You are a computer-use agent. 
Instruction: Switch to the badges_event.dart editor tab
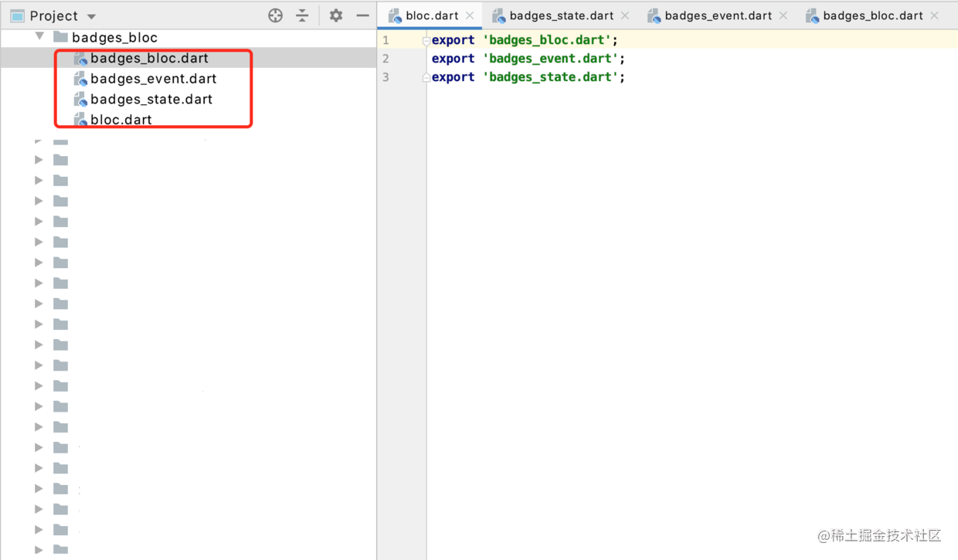click(x=718, y=15)
